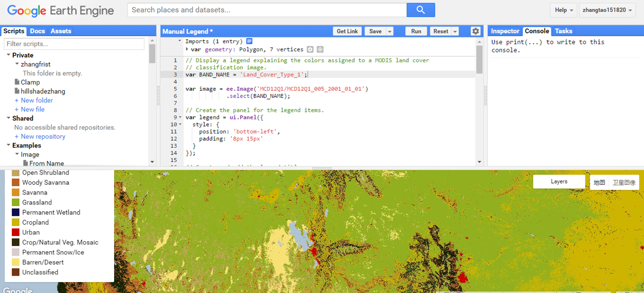Switch to the Scripts tab
644x293 pixels.
click(14, 31)
